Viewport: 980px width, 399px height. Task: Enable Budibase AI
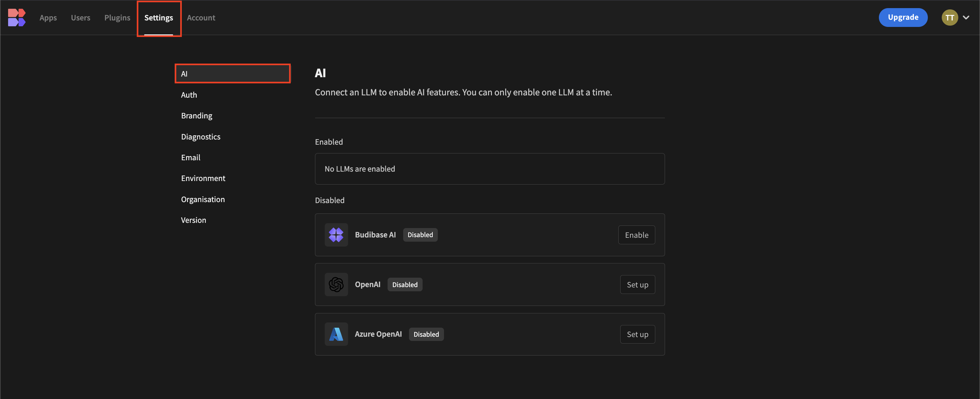pos(636,235)
